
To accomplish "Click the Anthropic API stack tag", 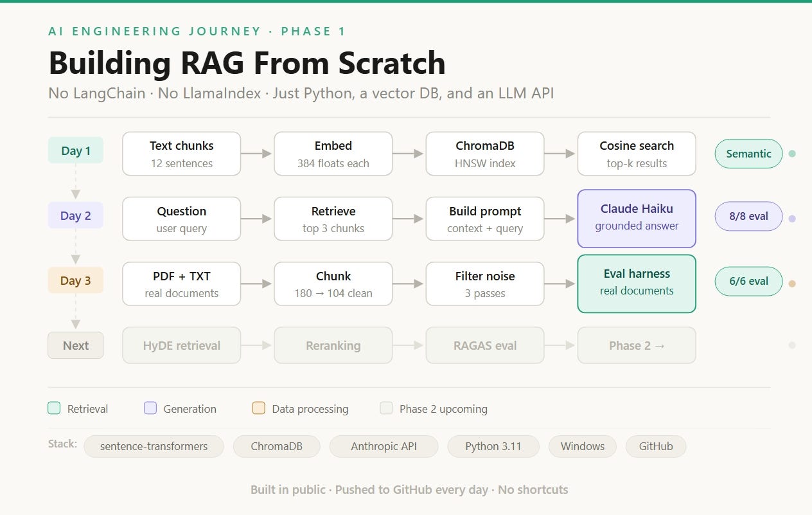I will (384, 446).
